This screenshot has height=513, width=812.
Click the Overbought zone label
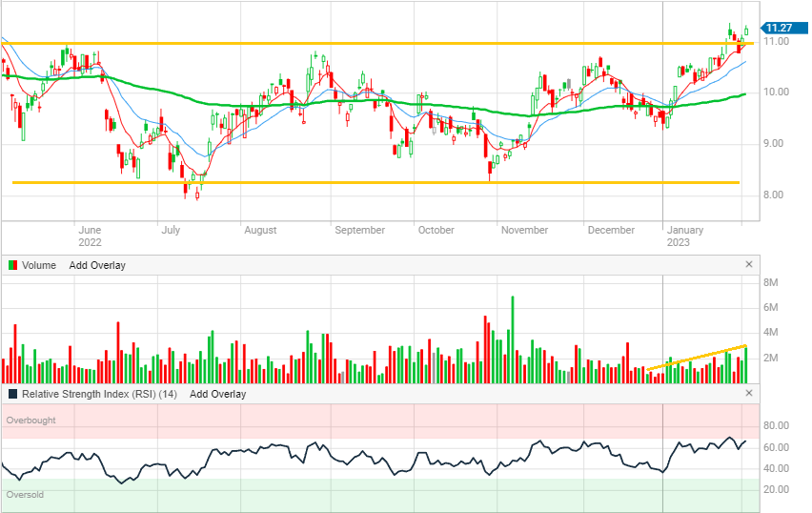[30, 420]
